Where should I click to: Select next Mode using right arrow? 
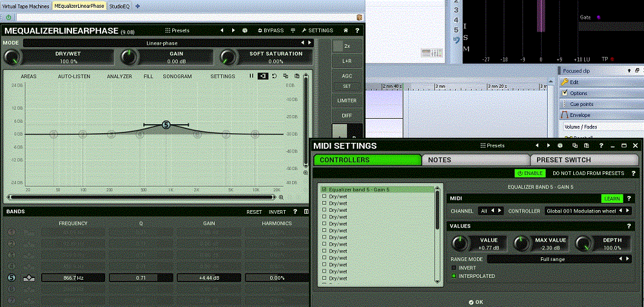[310, 43]
